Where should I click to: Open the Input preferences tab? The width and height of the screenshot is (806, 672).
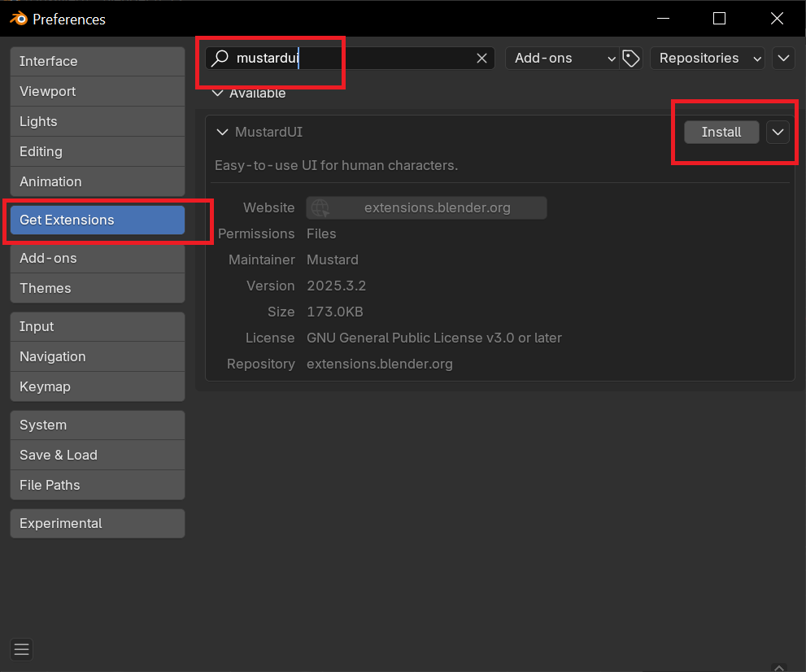pyautogui.click(x=98, y=326)
